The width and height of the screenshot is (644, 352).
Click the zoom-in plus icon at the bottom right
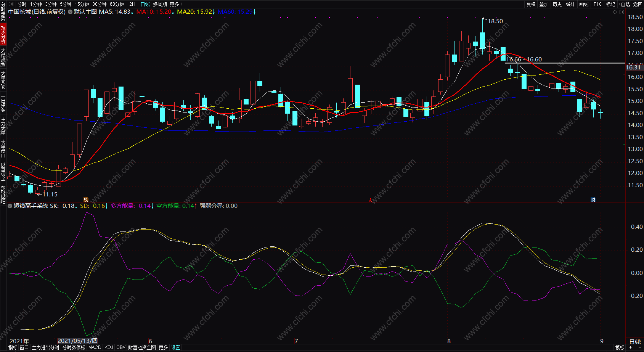[x=630, y=347]
